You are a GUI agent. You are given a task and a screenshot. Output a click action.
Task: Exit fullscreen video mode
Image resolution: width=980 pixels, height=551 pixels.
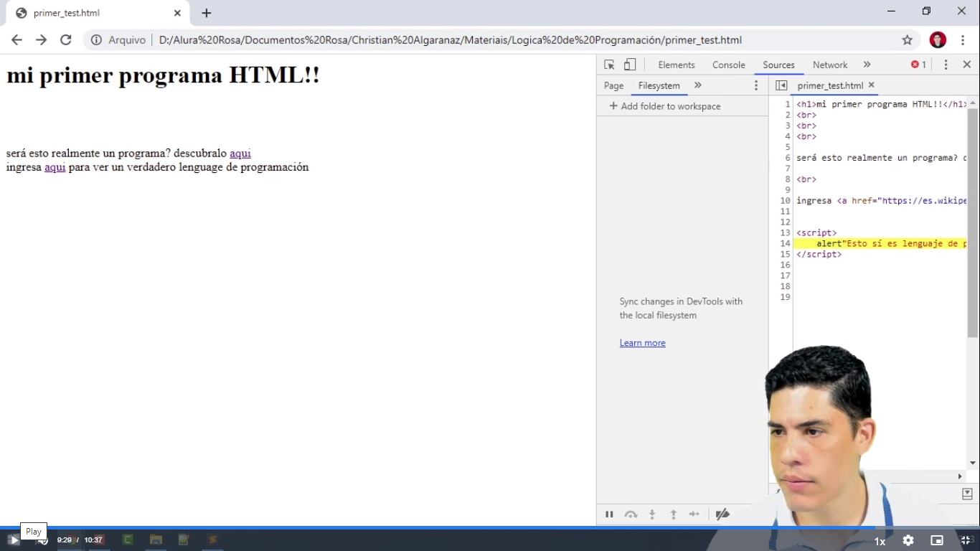[x=966, y=540]
